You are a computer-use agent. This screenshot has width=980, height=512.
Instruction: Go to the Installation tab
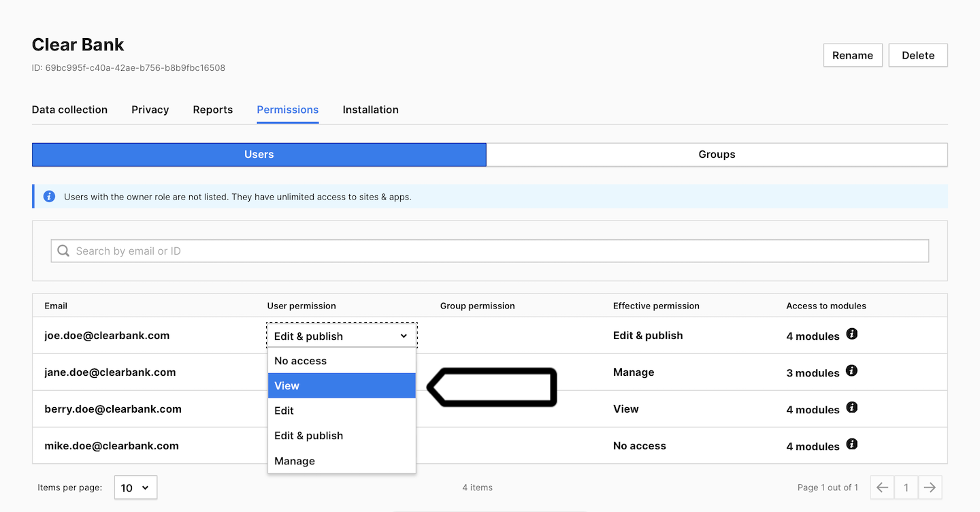tap(370, 110)
